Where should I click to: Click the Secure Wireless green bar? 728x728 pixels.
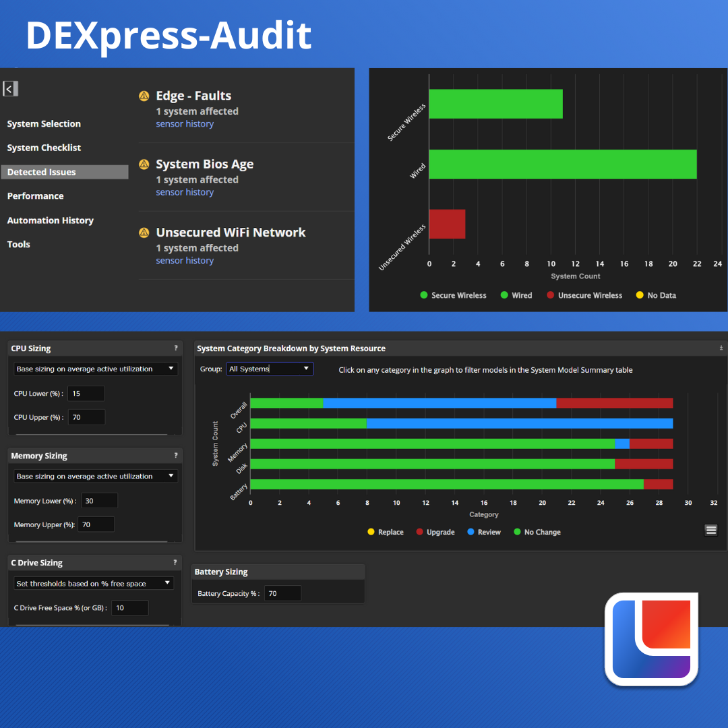[x=496, y=104]
